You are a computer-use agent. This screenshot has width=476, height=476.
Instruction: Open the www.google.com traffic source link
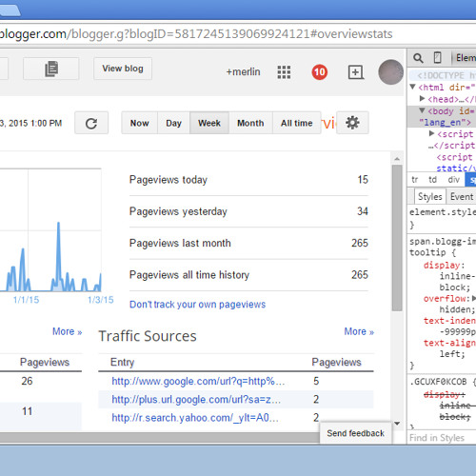(x=198, y=381)
